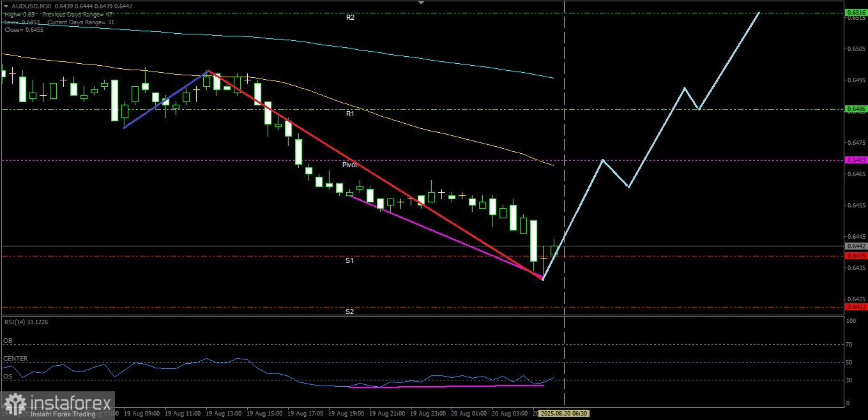The image size is (868, 420).
Task: Click the OB level label in RSI panel
Action: click(x=8, y=341)
